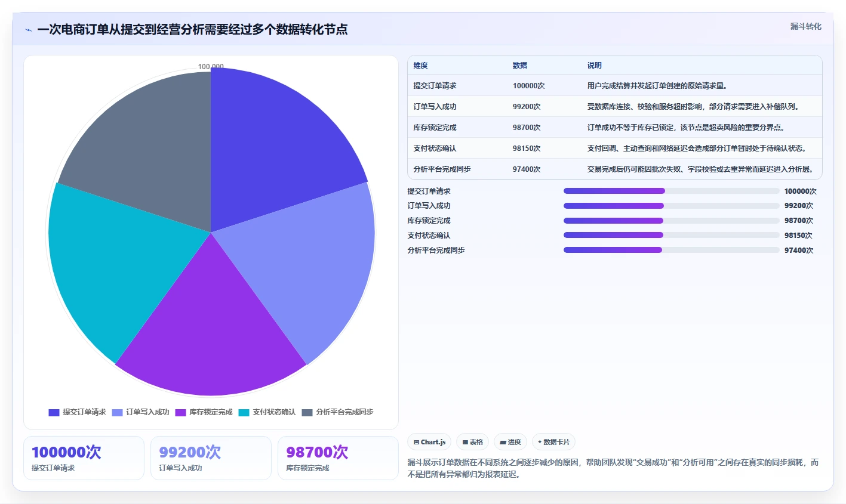Toggle the 提交订单请求 legend swatch
This screenshot has width=846, height=504.
(x=54, y=412)
